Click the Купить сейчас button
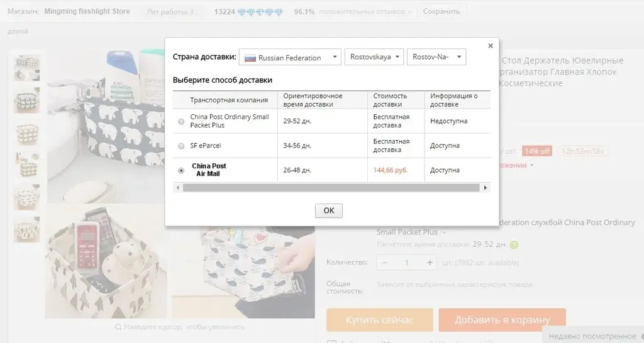Viewport: 644px width, 343px height. (x=379, y=320)
